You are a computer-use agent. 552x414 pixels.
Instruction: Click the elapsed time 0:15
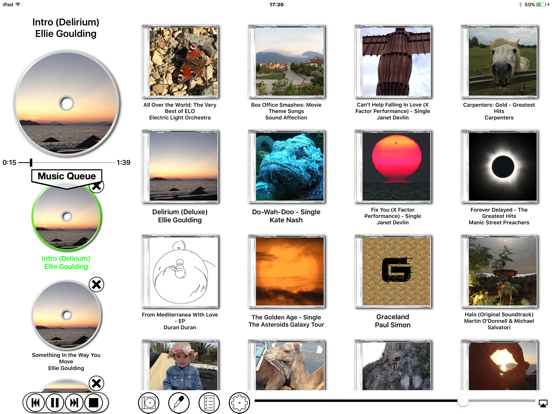click(10, 163)
